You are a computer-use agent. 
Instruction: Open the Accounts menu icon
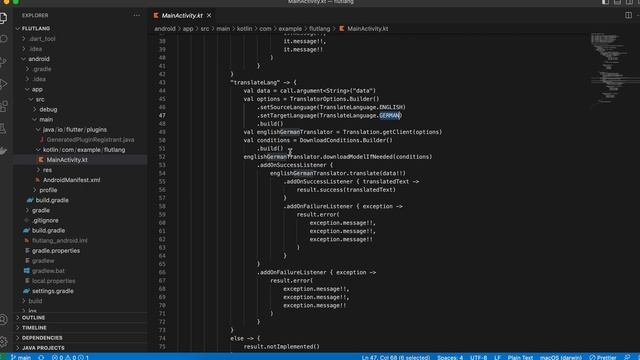pos(4,319)
